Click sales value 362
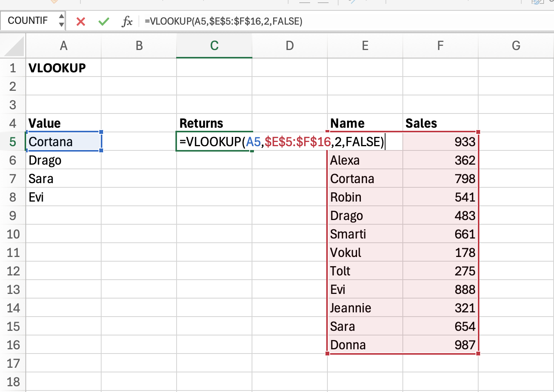554x392 pixels. [x=441, y=160]
